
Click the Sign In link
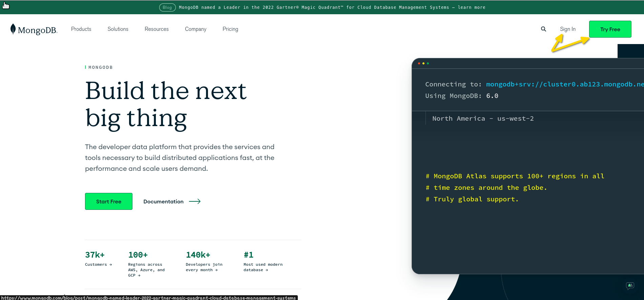pyautogui.click(x=568, y=29)
